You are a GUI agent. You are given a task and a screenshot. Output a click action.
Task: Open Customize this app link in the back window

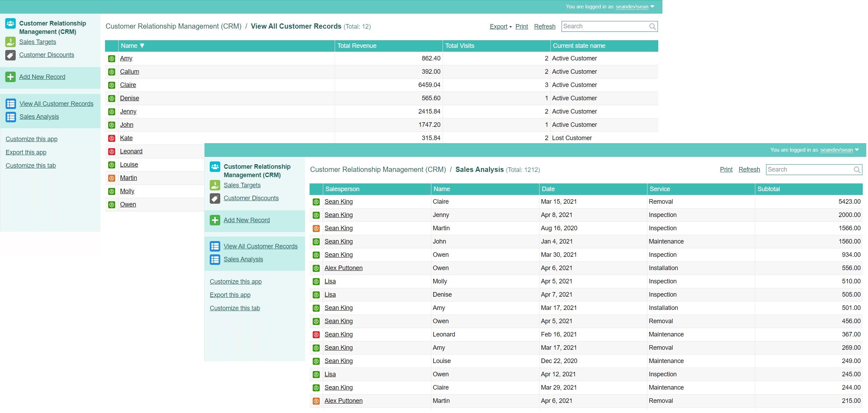click(31, 139)
